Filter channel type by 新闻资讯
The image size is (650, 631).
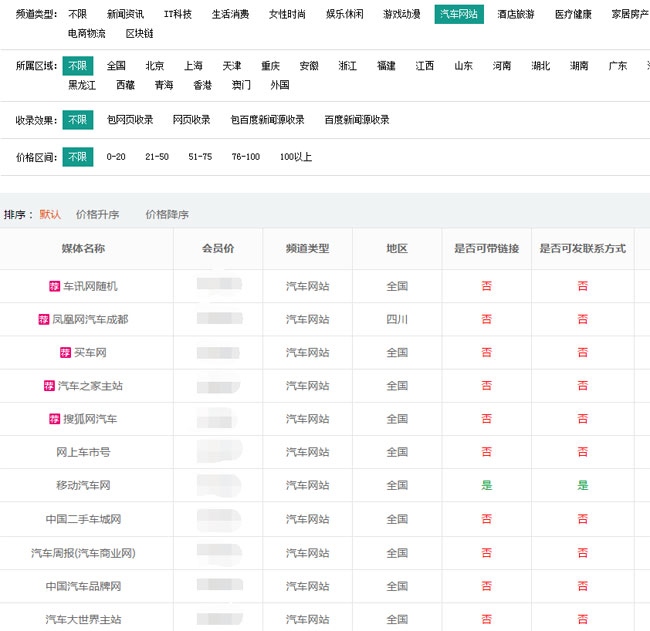[125, 15]
